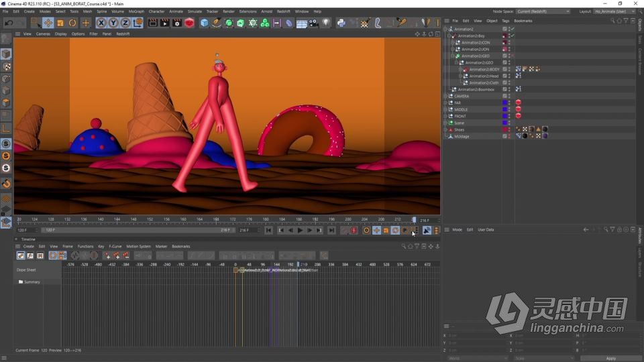Image resolution: width=644 pixels, height=362 pixels.
Task: Open the Character menu
Action: pos(156,11)
